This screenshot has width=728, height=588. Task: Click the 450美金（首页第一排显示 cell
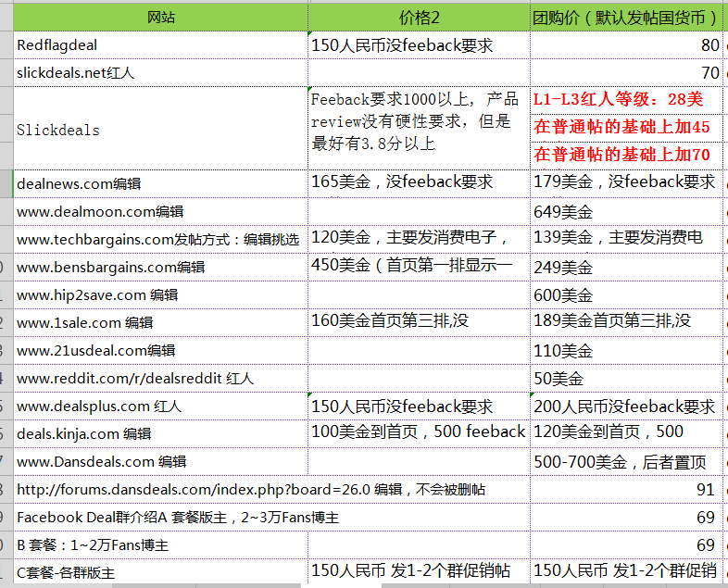pos(419,267)
